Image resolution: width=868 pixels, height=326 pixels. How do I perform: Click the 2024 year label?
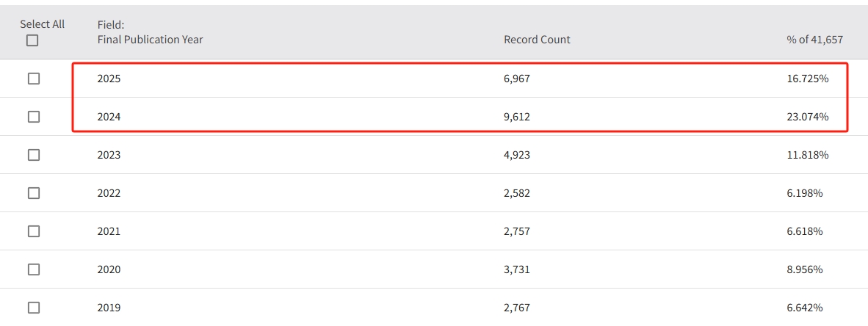109,117
